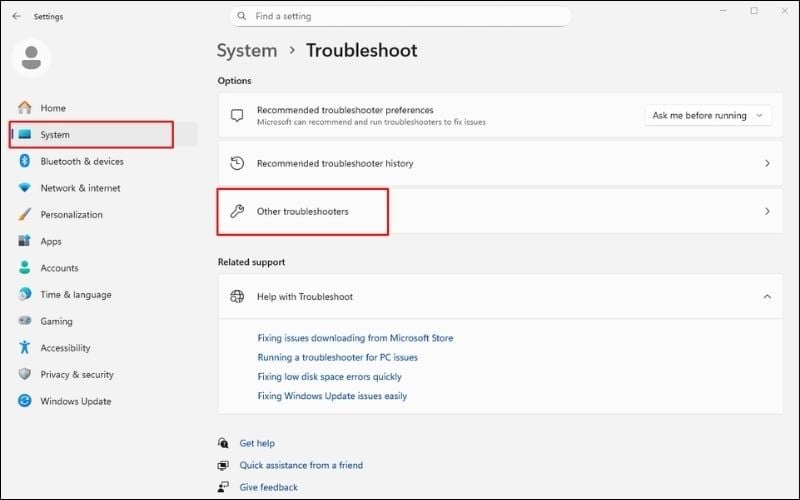Click the Network & internet wifi icon
Viewport: 800px width, 500px height.
(x=24, y=187)
